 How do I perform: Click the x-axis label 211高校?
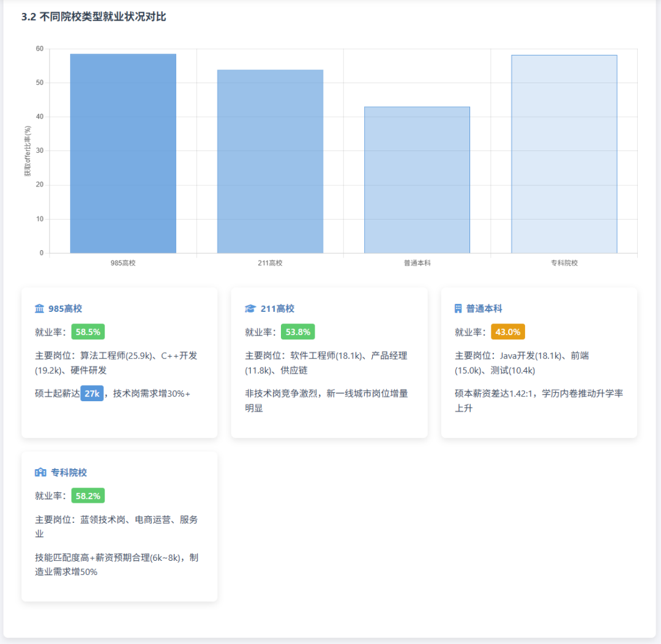coord(271,263)
